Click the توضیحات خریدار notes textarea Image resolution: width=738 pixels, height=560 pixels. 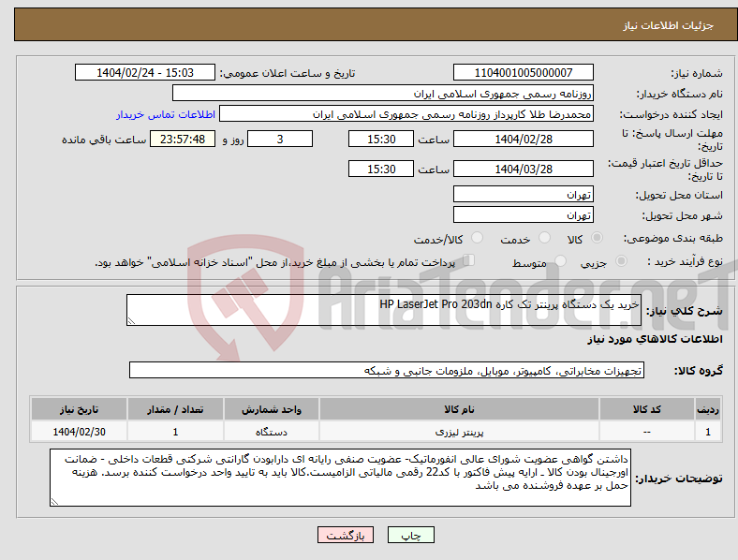click(x=340, y=478)
